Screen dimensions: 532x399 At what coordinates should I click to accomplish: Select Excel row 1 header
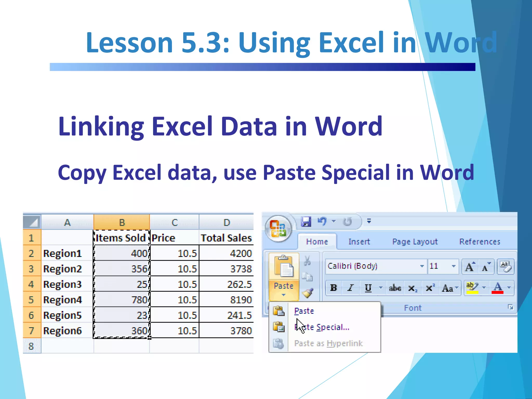tap(32, 237)
